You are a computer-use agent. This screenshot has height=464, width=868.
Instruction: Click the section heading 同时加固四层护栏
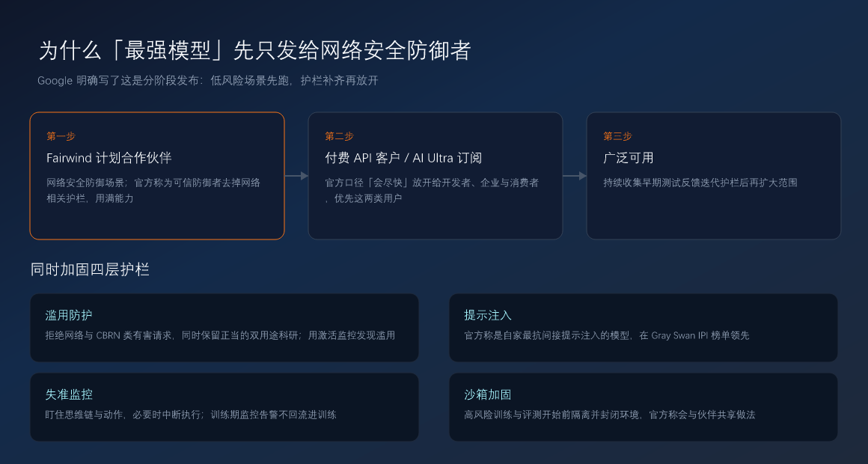pos(90,269)
